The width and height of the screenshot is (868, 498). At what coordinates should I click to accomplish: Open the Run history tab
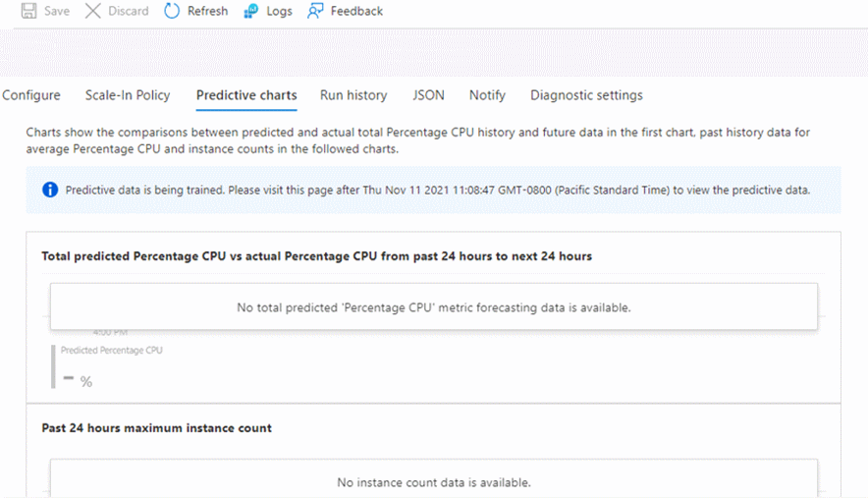pos(353,95)
